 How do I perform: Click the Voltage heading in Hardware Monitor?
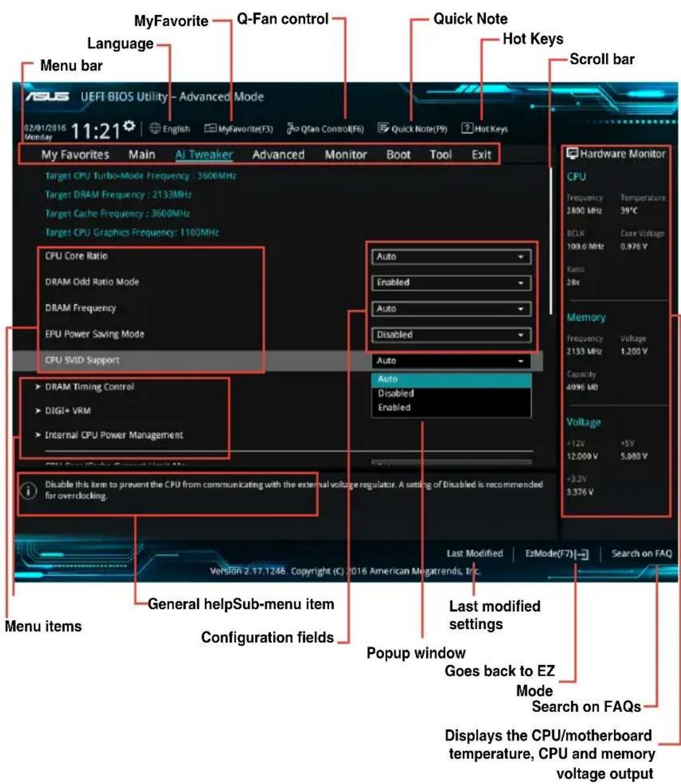pos(584,423)
